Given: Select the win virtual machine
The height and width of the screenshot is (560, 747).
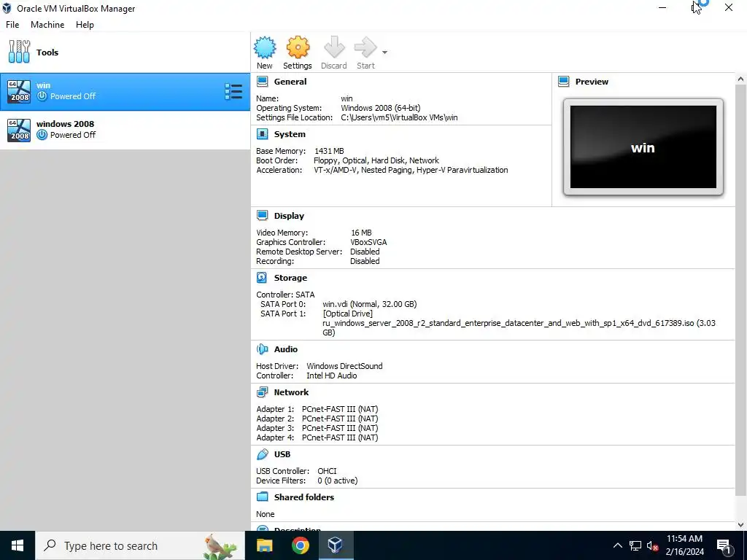Looking at the screenshot, I should 125,91.
